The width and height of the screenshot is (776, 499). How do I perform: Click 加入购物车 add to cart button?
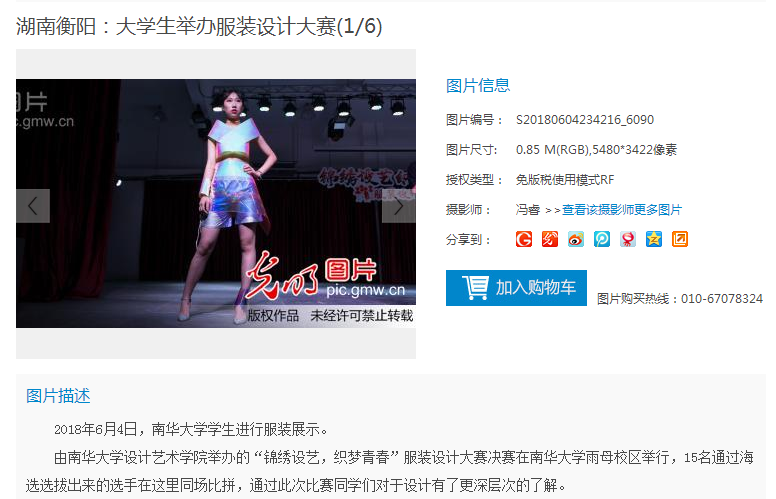coord(516,288)
